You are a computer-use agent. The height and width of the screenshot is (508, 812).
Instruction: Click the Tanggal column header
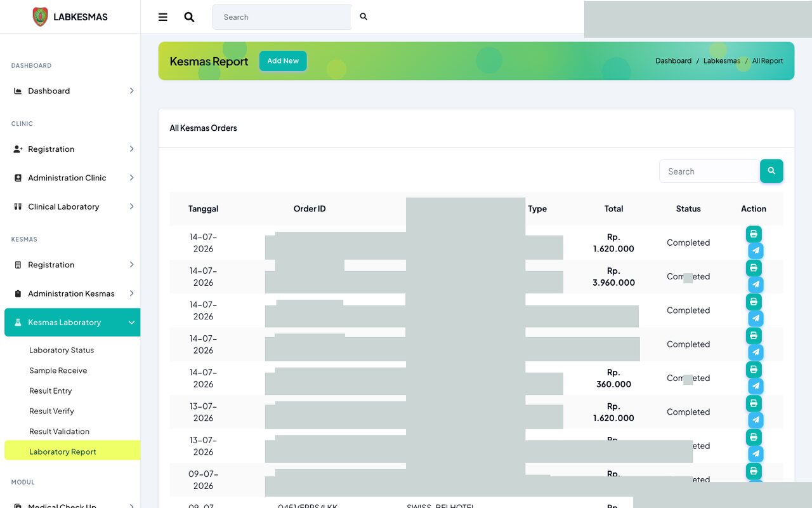(203, 208)
